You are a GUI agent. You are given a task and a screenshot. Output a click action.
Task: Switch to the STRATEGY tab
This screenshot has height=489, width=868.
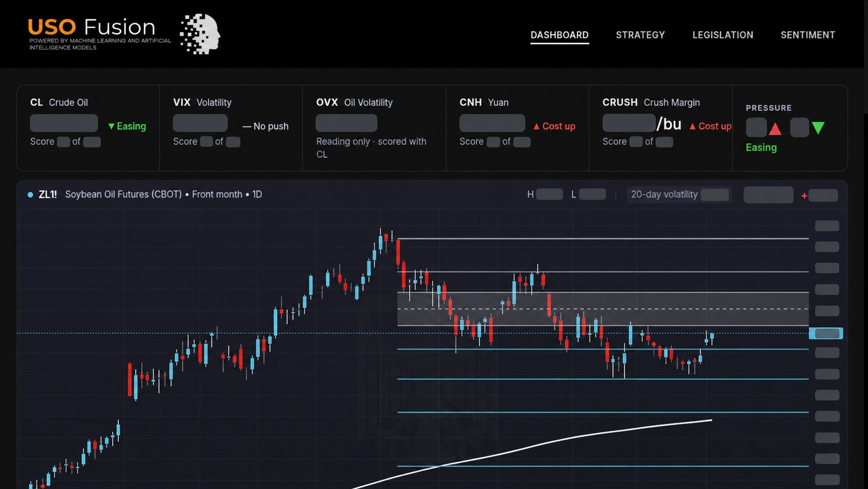[x=640, y=35]
